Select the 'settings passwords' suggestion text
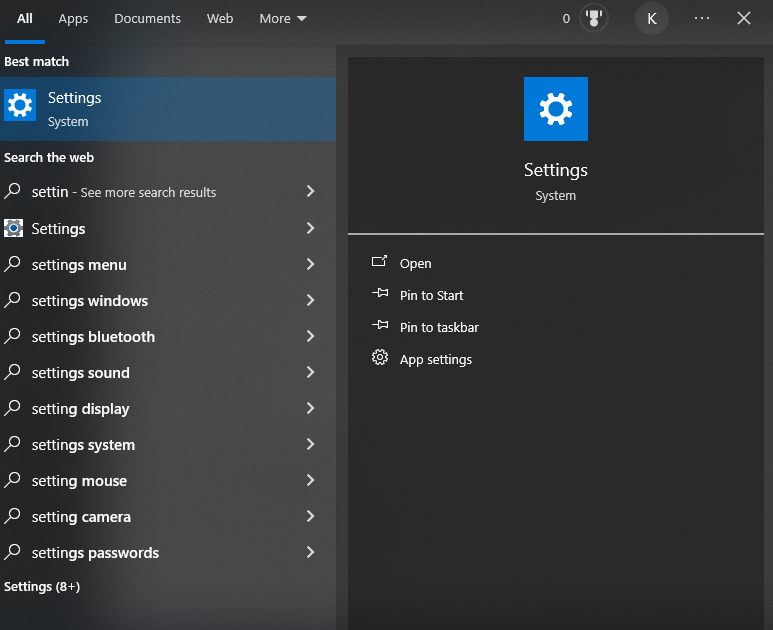 (x=95, y=553)
